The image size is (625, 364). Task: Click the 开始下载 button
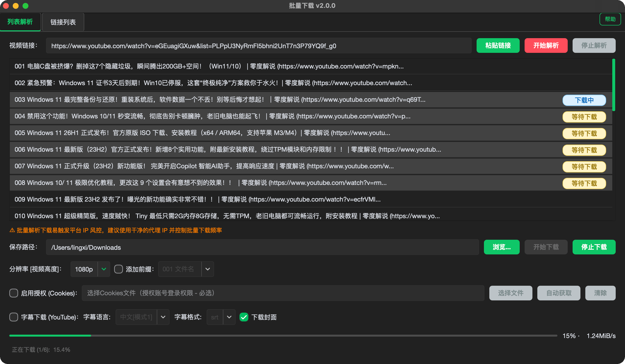pos(546,247)
